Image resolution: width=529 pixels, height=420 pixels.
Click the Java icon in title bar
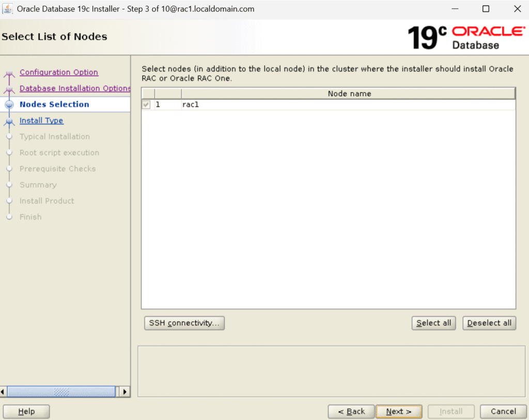click(8, 9)
